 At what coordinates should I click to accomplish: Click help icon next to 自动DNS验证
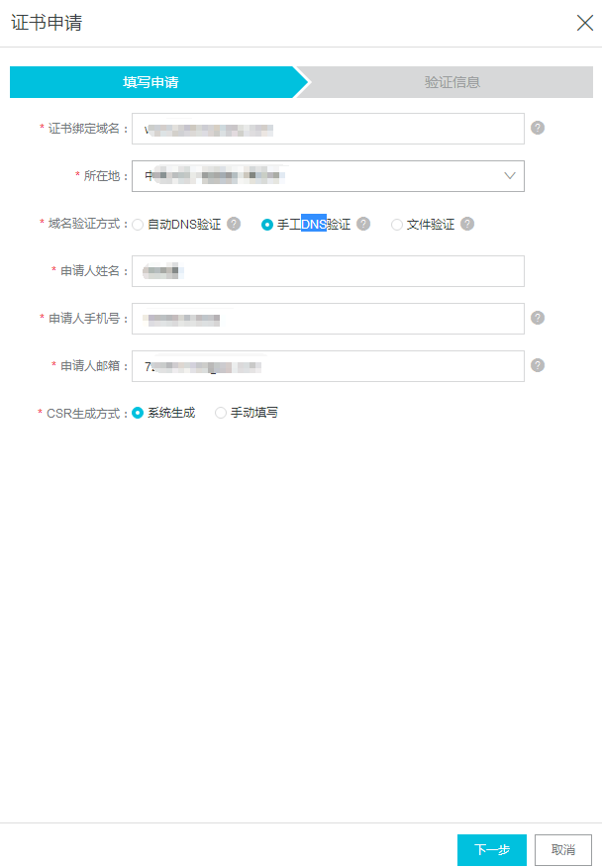click(x=234, y=224)
